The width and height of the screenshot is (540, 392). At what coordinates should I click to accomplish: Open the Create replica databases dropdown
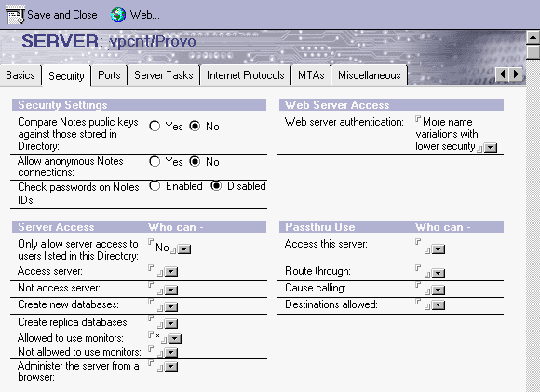[171, 323]
